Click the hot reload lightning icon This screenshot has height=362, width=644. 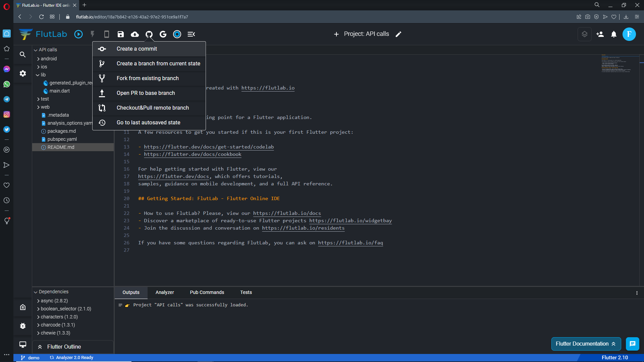click(x=93, y=34)
